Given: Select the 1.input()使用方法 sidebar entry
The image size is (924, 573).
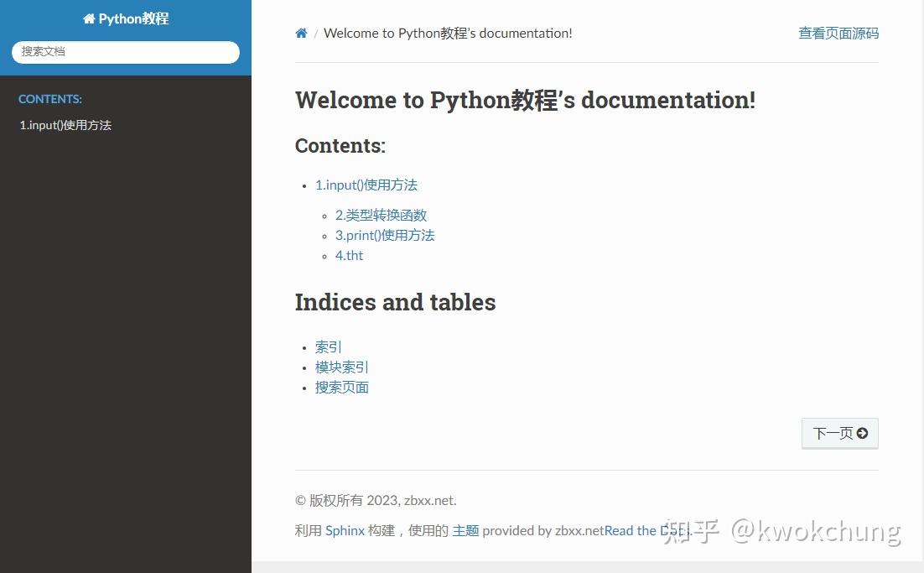Looking at the screenshot, I should 65,125.
